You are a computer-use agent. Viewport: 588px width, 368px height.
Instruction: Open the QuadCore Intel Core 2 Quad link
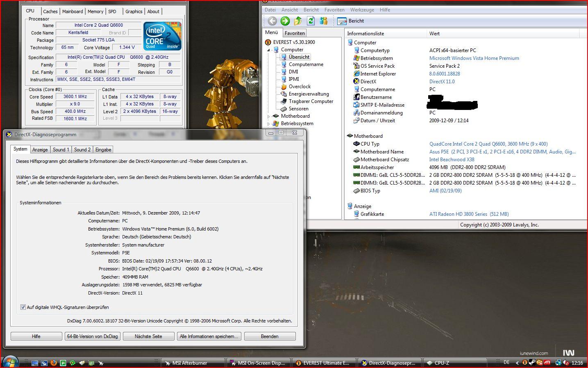pyautogui.click(x=488, y=144)
